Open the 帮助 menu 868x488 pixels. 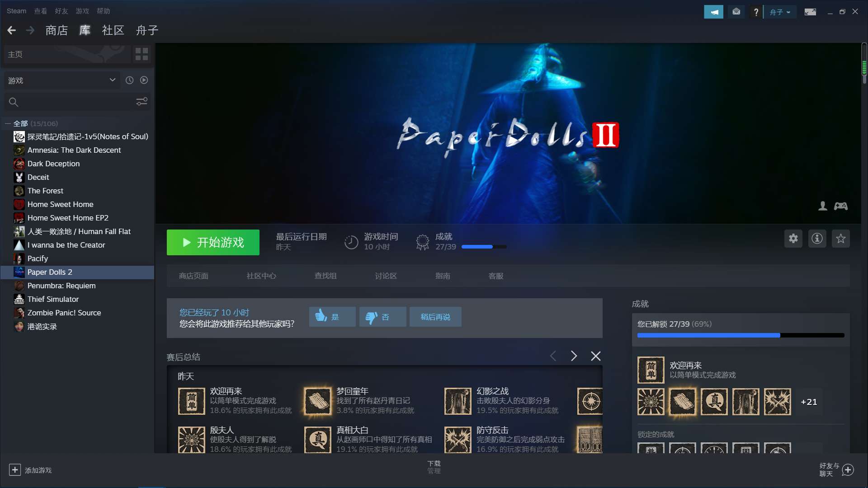click(x=103, y=11)
